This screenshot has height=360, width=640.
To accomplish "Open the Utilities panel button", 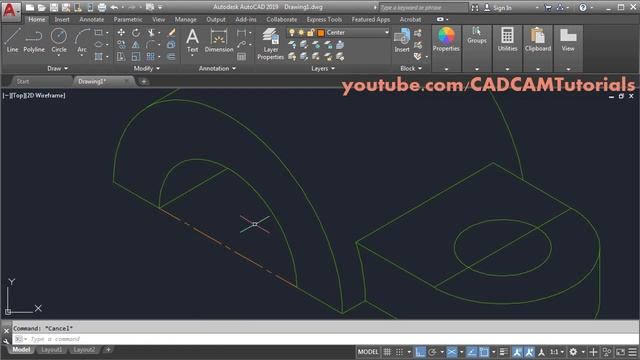I will [507, 40].
